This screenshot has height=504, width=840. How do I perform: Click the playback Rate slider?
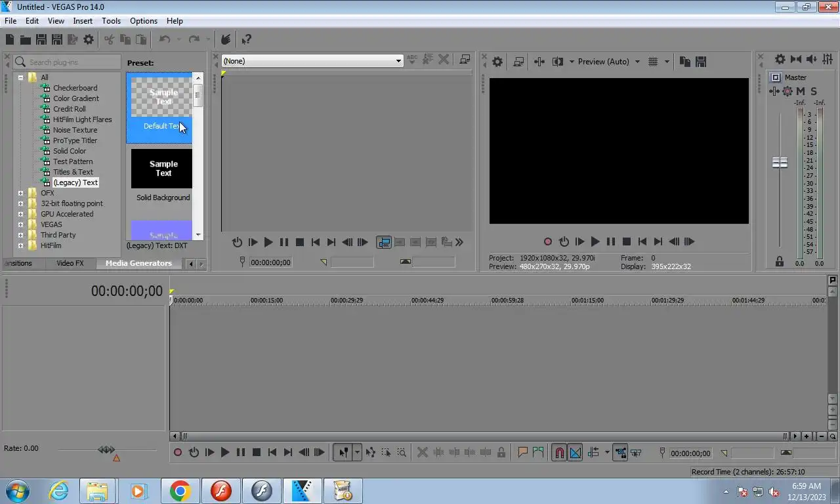point(106,450)
